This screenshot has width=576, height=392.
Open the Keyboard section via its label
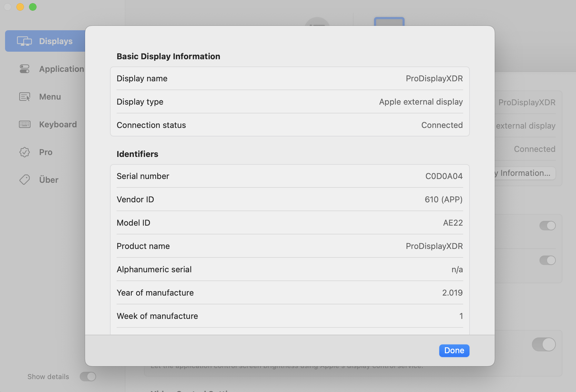coord(58,124)
